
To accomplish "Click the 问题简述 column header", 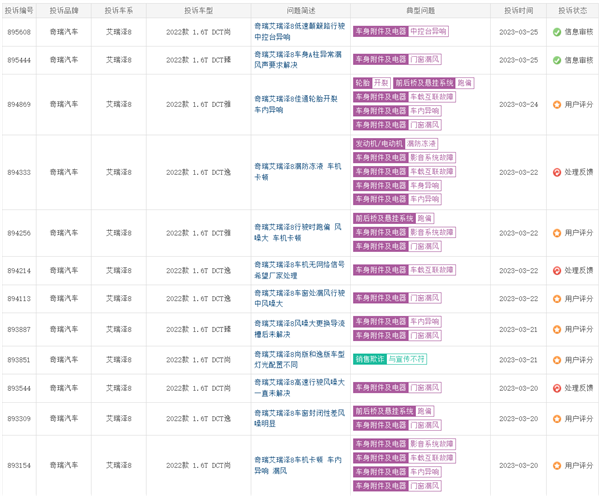I will click(x=301, y=11).
